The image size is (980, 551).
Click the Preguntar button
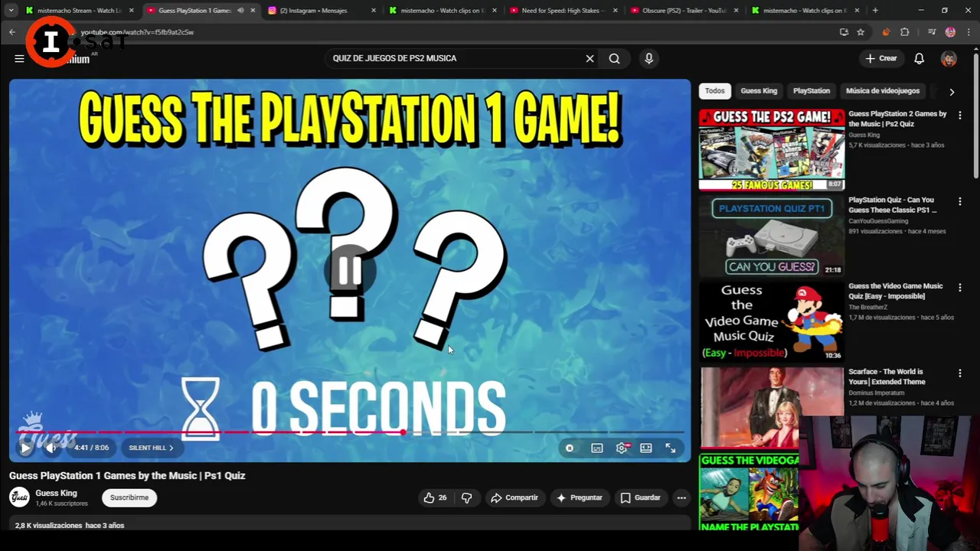pos(580,497)
